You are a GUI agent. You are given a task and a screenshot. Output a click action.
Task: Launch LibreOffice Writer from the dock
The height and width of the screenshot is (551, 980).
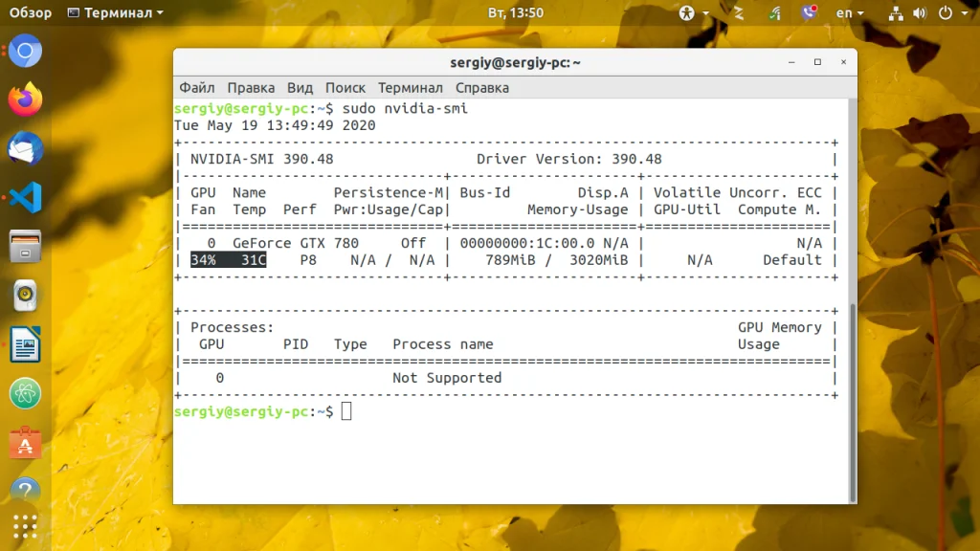26,345
